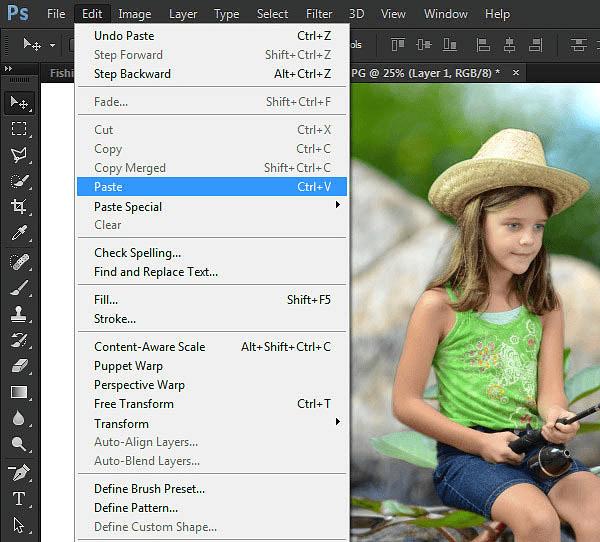Expand the collapsed tools panel arrows

[x=8, y=69]
